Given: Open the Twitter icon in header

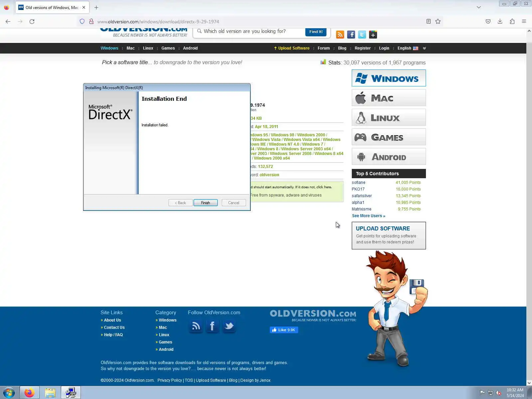Looking at the screenshot, I should pyautogui.click(x=362, y=35).
